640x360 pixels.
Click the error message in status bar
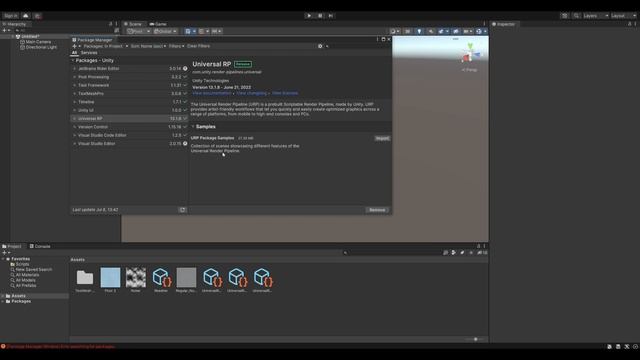(58, 347)
